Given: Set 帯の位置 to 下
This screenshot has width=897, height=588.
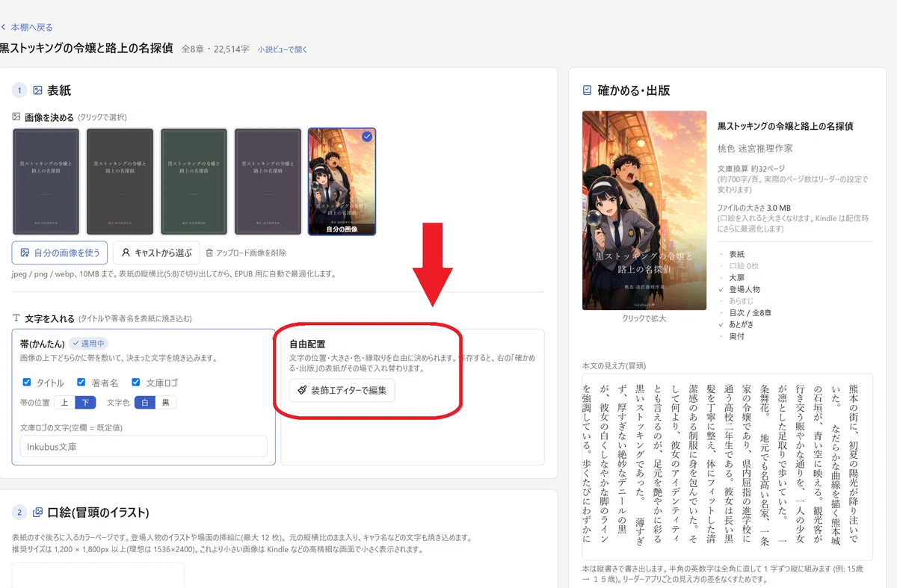Looking at the screenshot, I should [85, 402].
